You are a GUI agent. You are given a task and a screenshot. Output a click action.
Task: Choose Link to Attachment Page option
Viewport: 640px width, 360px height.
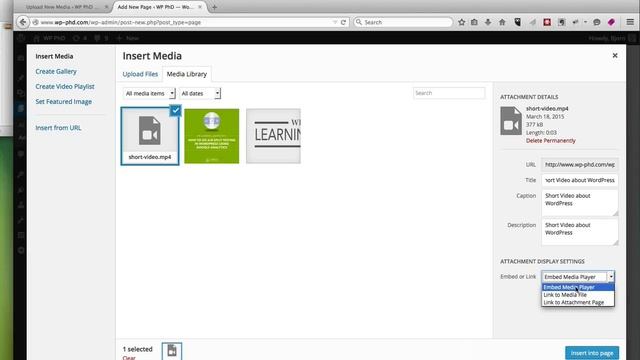[x=578, y=302]
